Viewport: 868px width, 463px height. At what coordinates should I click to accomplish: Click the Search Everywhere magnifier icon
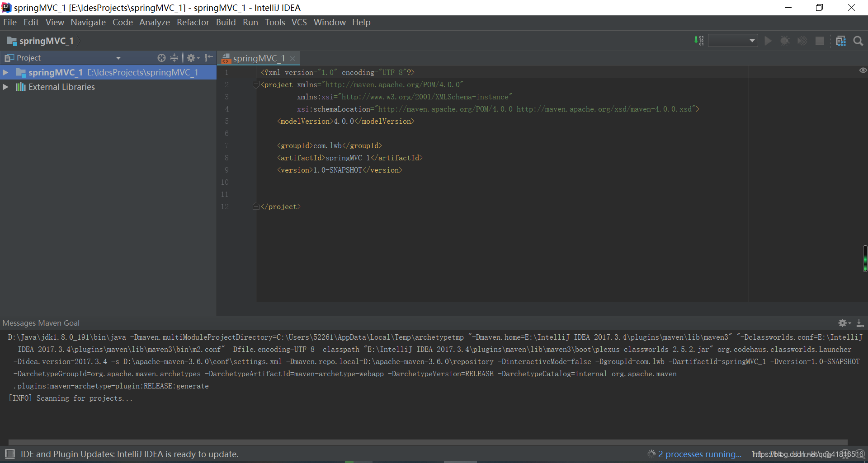(858, 41)
